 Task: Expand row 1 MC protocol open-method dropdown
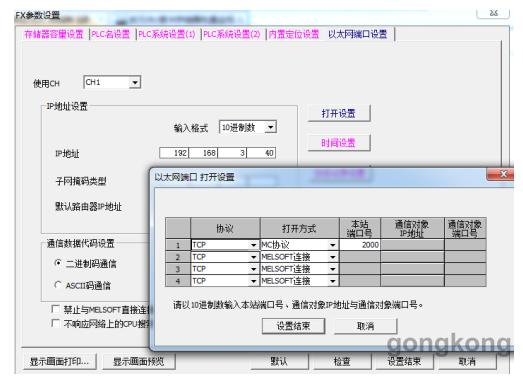click(x=333, y=245)
